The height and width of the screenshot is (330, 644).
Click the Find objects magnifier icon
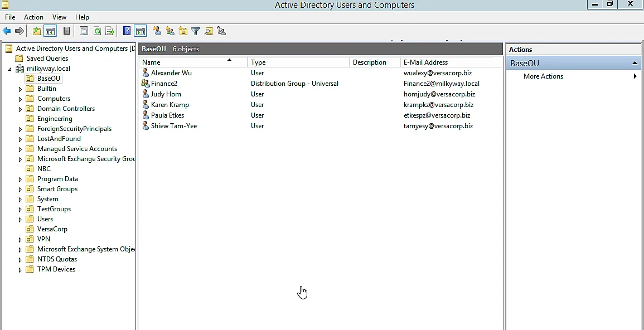pyautogui.click(x=209, y=31)
